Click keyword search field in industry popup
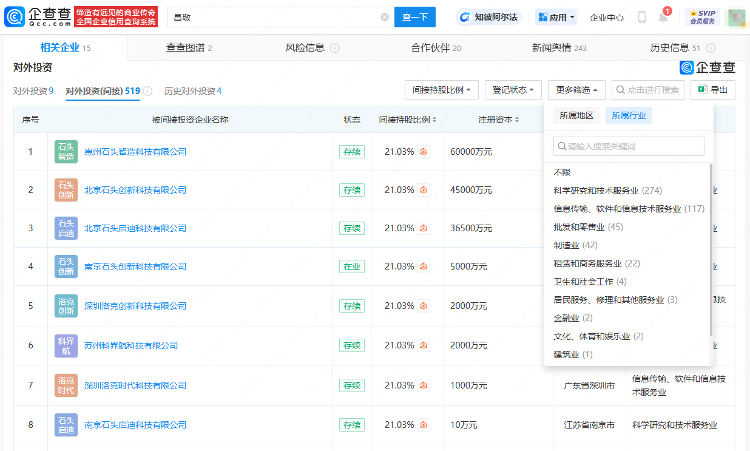750x451 pixels. point(630,146)
